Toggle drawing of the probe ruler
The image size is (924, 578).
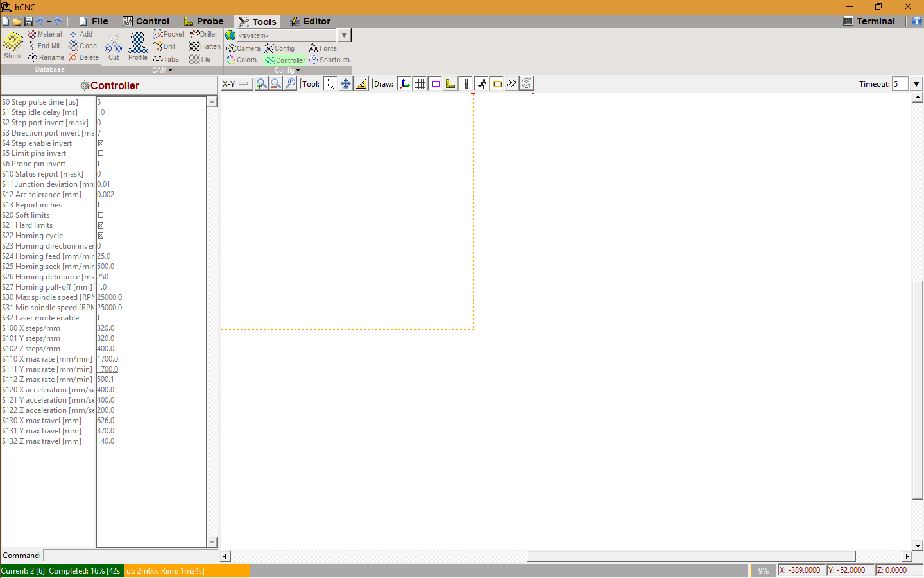tap(451, 83)
